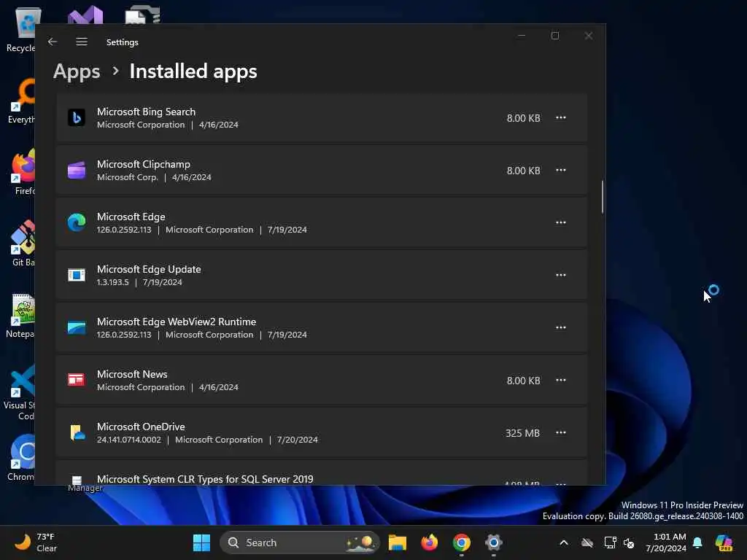Click the Microsoft Edge app icon
This screenshot has height=560, width=747.
76,222
